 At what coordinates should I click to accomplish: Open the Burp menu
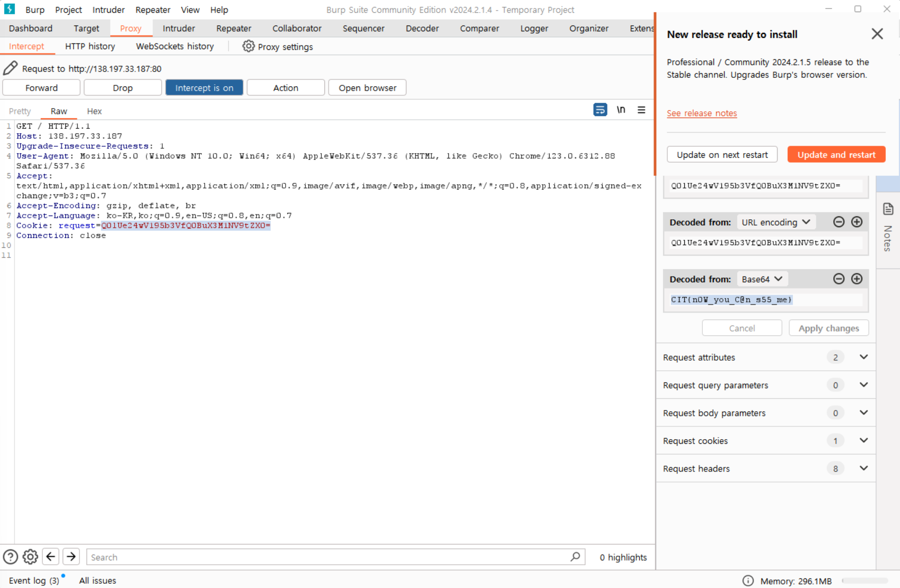(35, 10)
